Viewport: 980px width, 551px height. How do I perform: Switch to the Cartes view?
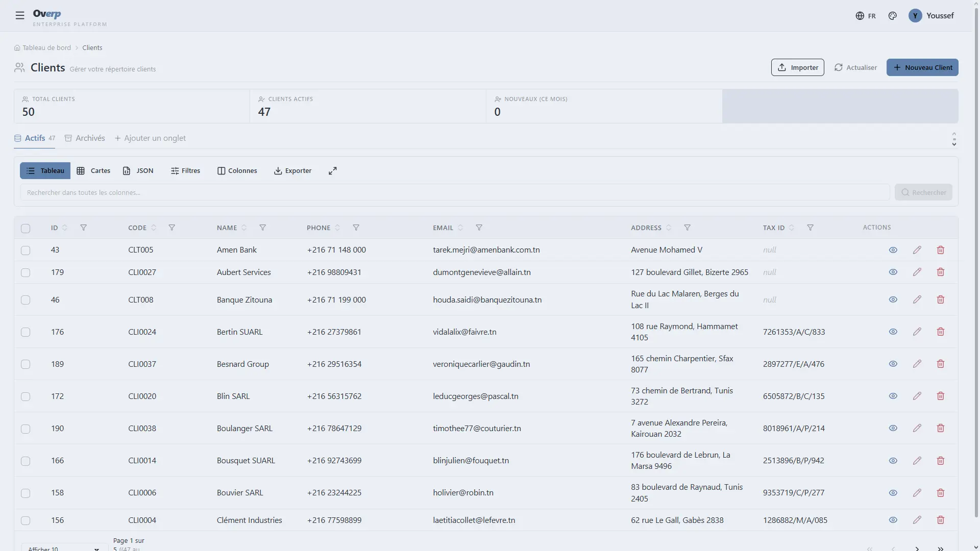point(93,171)
